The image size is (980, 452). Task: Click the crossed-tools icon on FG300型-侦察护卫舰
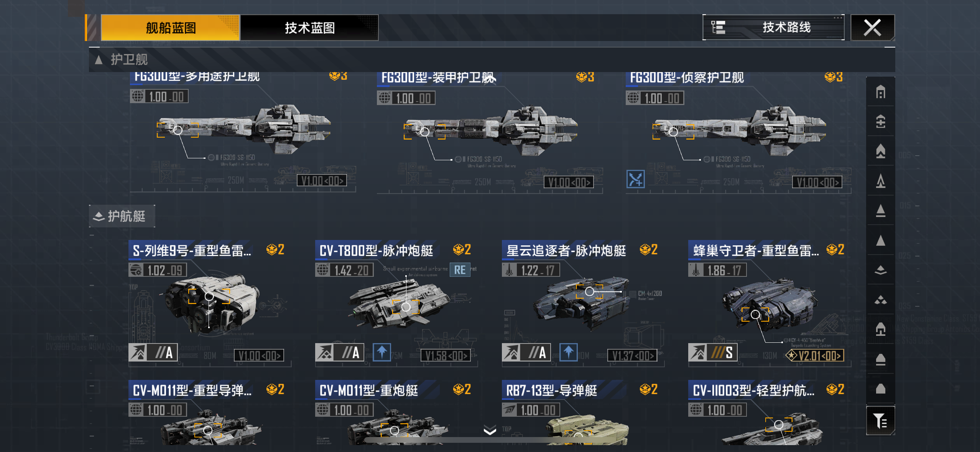click(636, 179)
